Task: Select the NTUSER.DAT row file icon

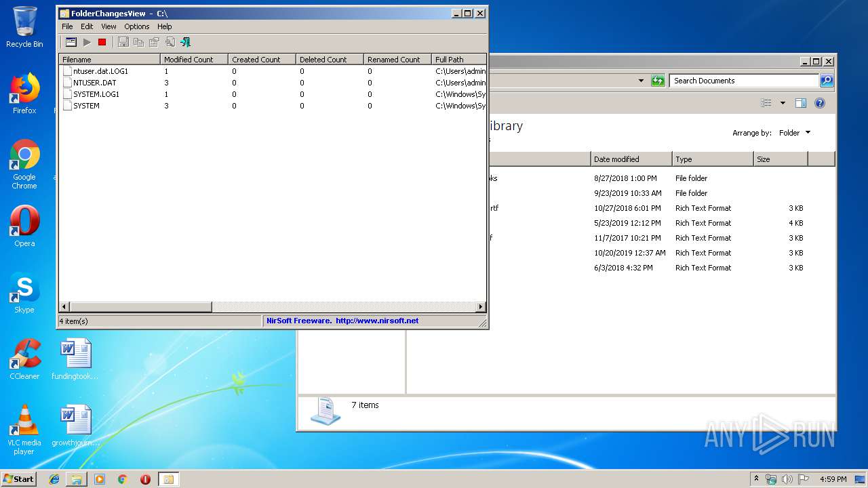Action: coord(67,83)
